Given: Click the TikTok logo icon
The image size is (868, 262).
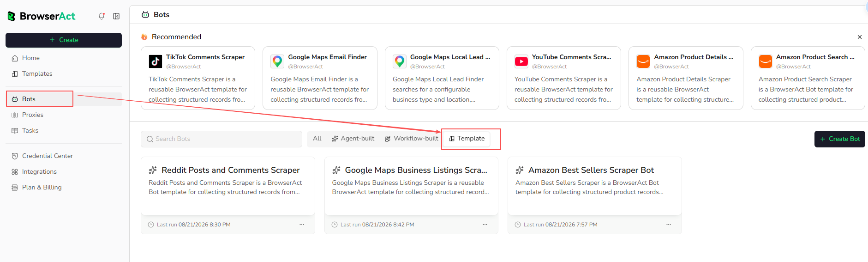Looking at the screenshot, I should [x=156, y=61].
